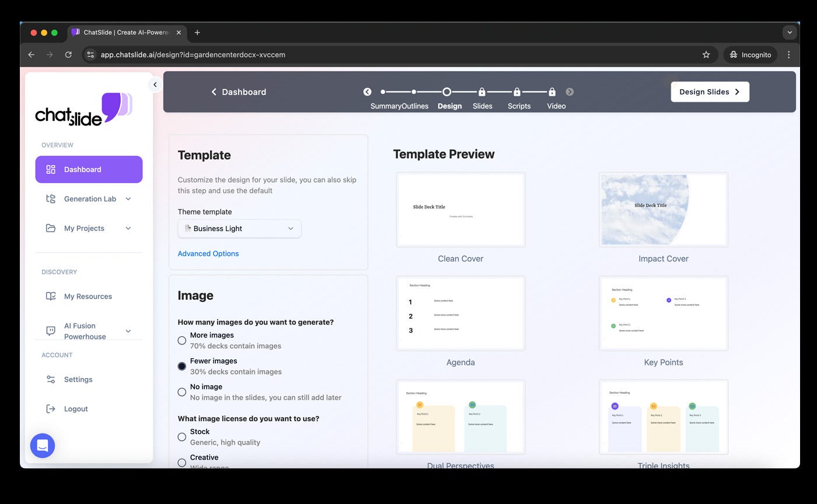
Task: Click Triple Insights template thumbnail
Action: 664,417
